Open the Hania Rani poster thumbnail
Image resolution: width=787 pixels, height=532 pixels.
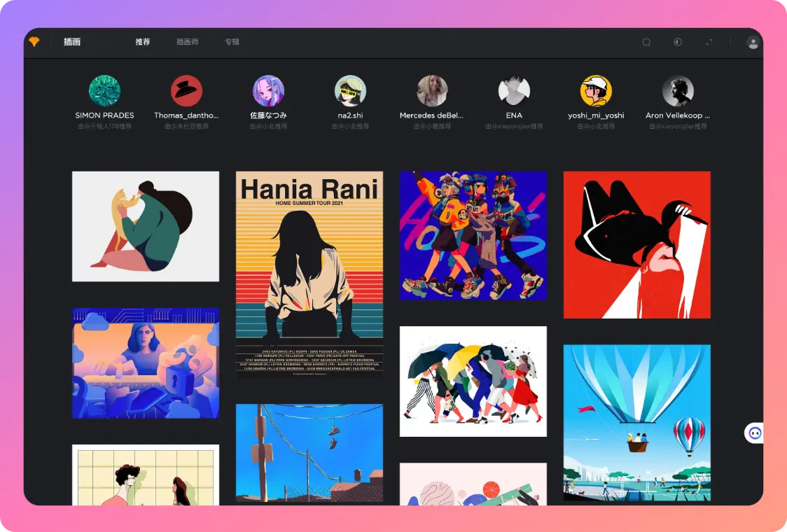[x=309, y=274]
